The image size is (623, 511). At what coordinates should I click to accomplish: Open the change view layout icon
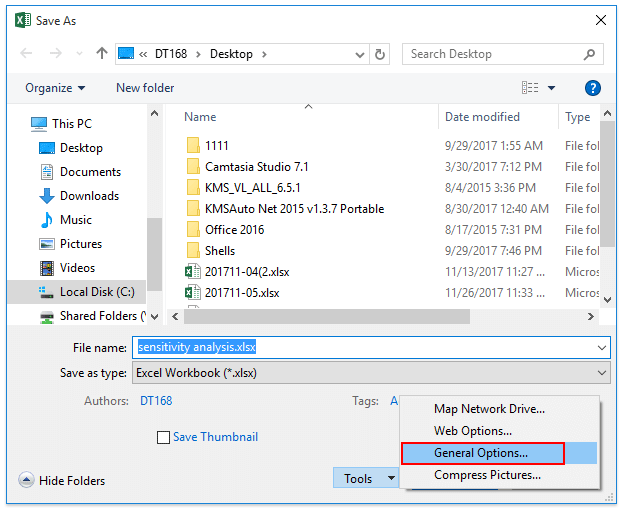[x=530, y=88]
